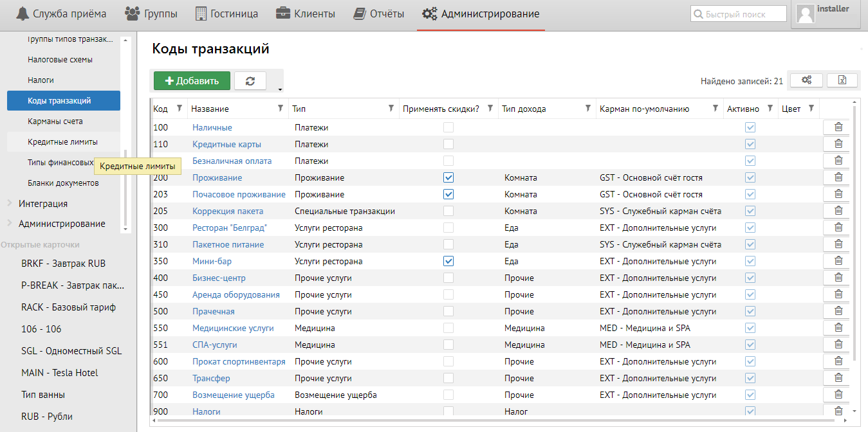The width and height of the screenshot is (868, 432).
Task: Open the Почасовое проживание link
Action: coord(239,194)
